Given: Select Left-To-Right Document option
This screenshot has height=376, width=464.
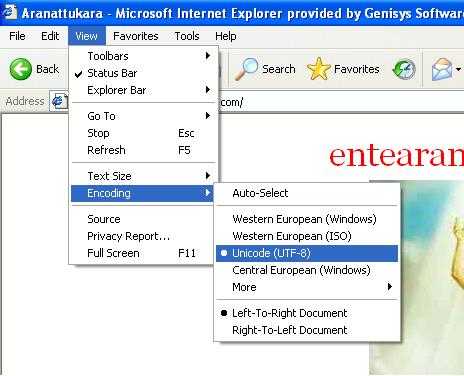Looking at the screenshot, I should click(307, 313).
